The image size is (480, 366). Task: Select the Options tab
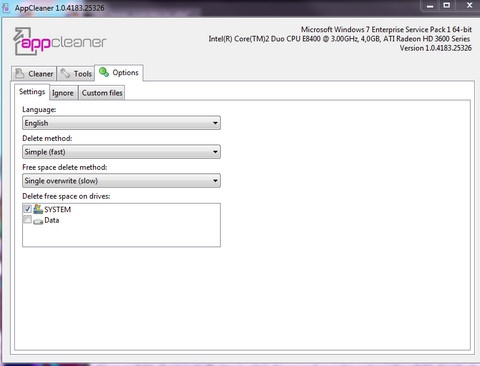click(119, 73)
